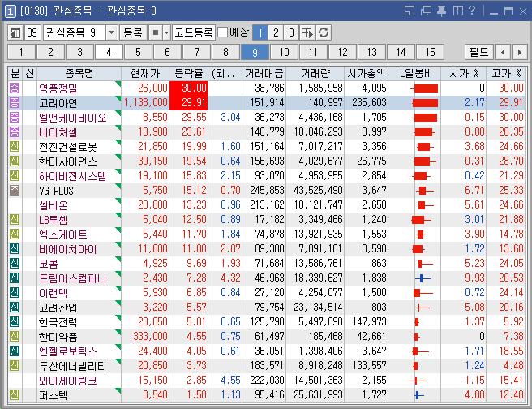Select the stock 이랜텍
Image resolution: width=532 pixels, height=409 pixels.
click(x=54, y=293)
